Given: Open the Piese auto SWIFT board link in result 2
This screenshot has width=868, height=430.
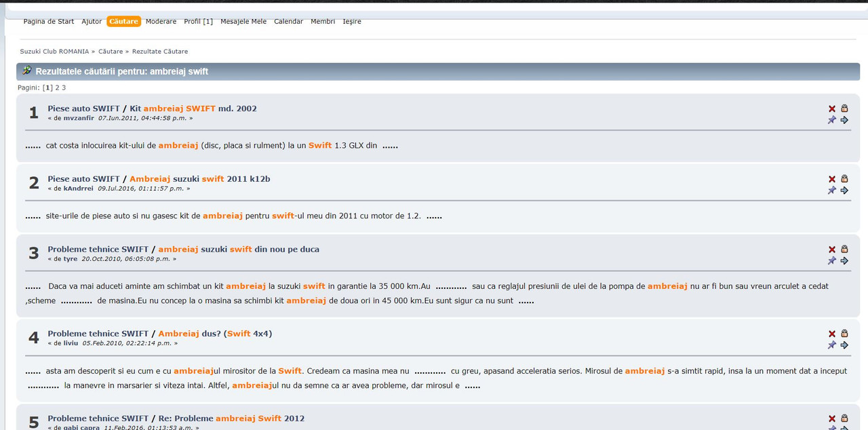Looking at the screenshot, I should [x=83, y=179].
